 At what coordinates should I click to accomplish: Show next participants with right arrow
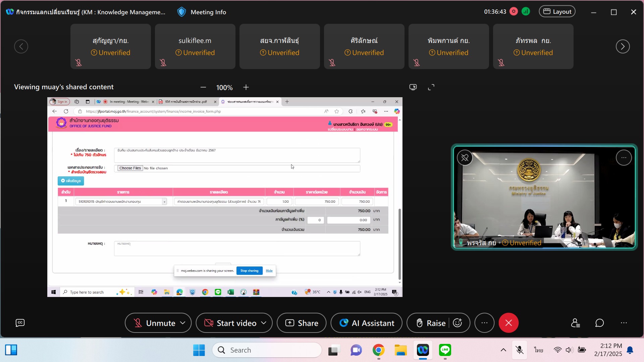pos(623,46)
